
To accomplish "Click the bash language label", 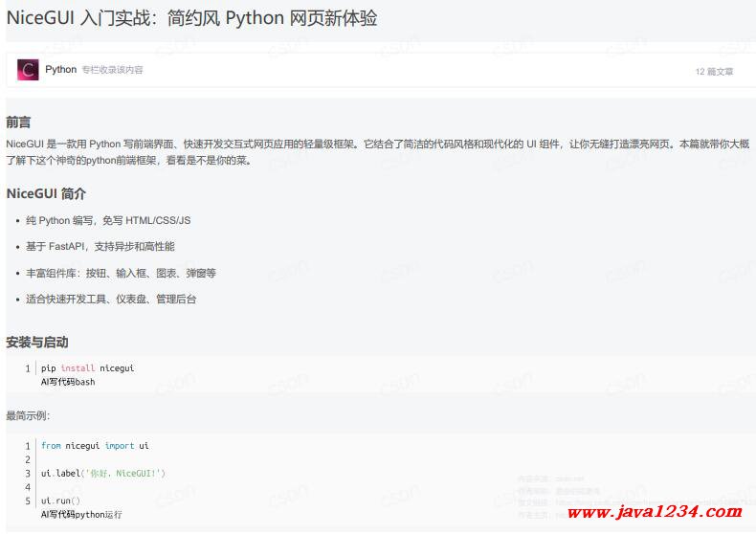I will click(85, 382).
